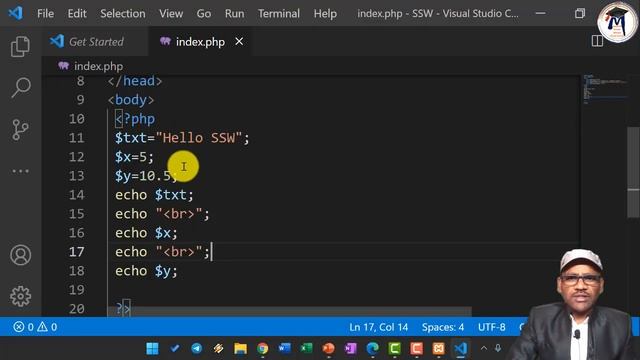Click the "Hello SSW" string on line 11

click(199, 138)
